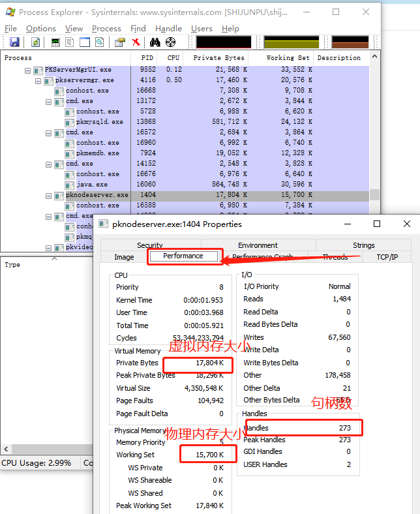Sort by the PID column header
This screenshot has width=420, height=514.
pos(144,57)
